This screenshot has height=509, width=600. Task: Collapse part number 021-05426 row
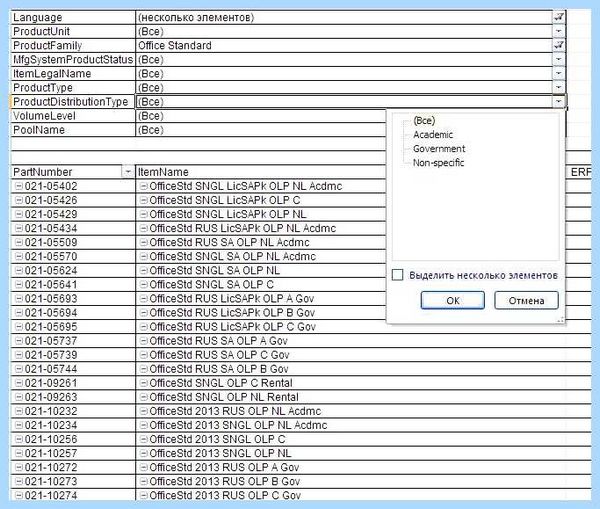tap(19, 200)
